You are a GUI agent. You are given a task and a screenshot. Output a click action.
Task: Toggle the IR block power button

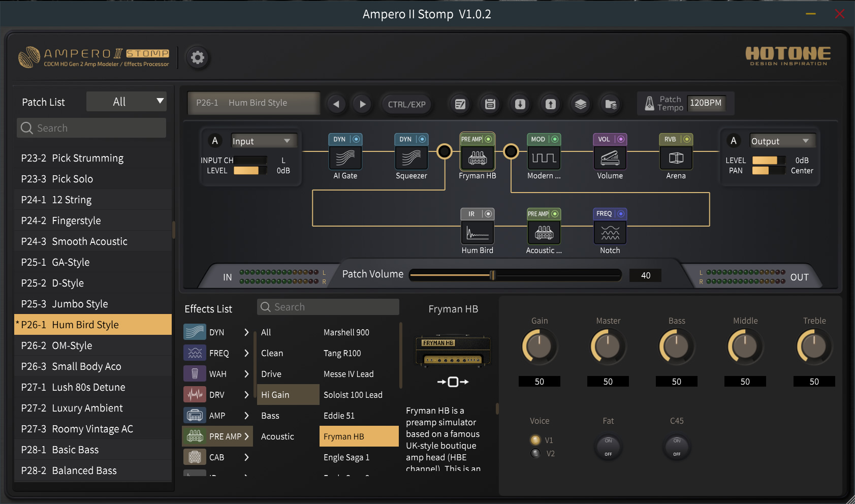coord(488,214)
